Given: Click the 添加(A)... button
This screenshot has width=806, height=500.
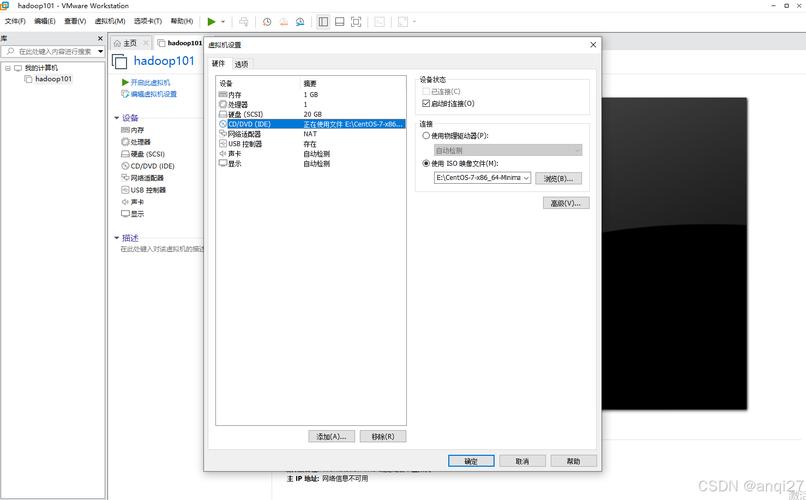Looking at the screenshot, I should pyautogui.click(x=332, y=436).
